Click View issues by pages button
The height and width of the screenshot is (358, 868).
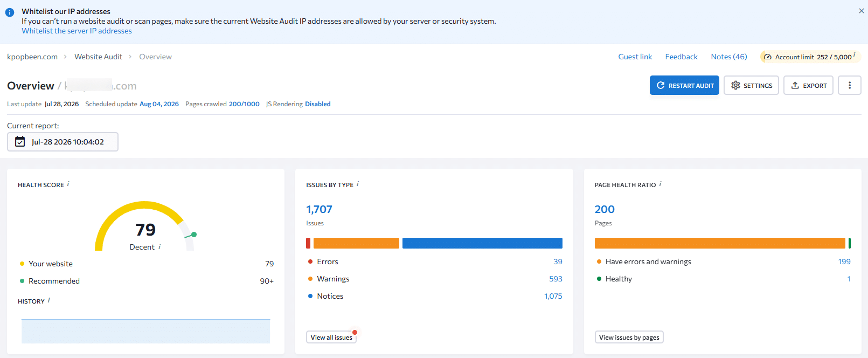pyautogui.click(x=629, y=337)
